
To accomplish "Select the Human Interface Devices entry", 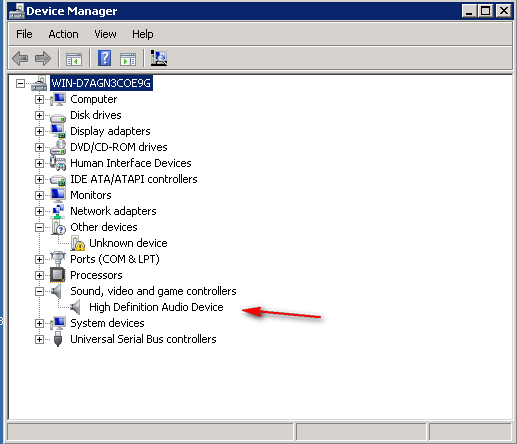I will (131, 163).
